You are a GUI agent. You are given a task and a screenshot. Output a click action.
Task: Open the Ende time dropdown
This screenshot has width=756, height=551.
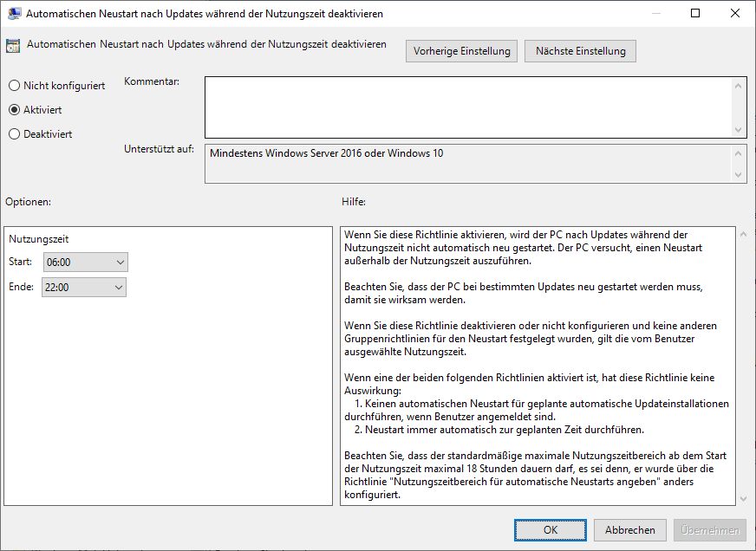[84, 287]
